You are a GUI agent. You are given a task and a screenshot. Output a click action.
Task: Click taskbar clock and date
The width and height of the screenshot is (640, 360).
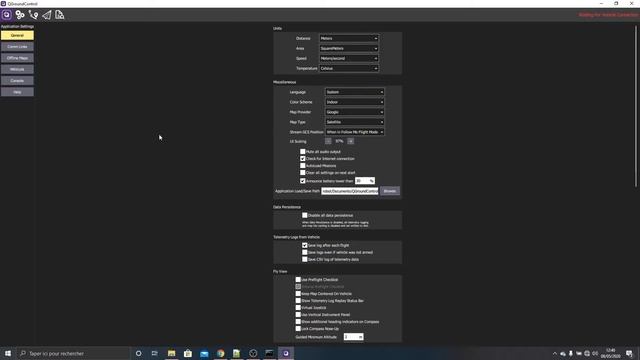(x=611, y=353)
